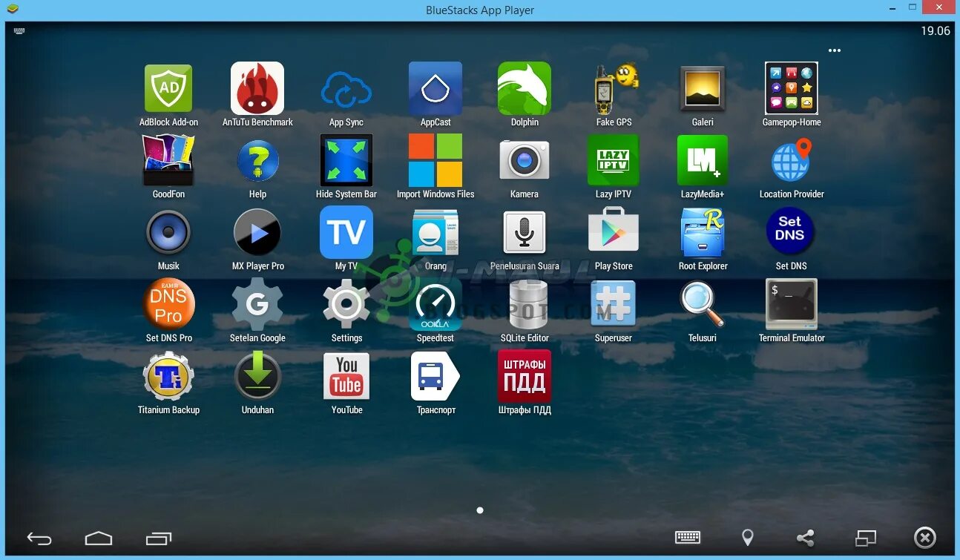Click the BlueStacks logo in title bar
This screenshot has width=960, height=560.
pyautogui.click(x=12, y=10)
